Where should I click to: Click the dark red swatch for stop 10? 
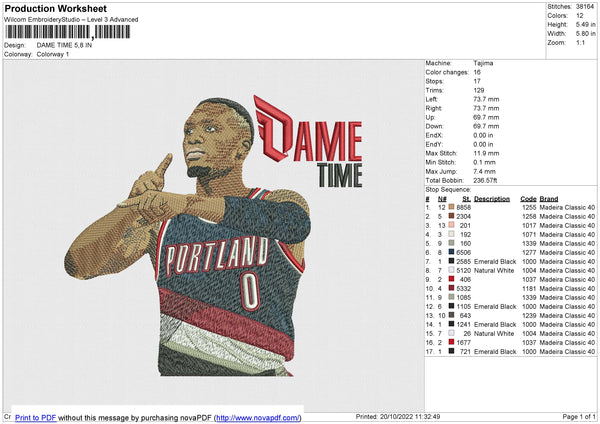point(451,288)
